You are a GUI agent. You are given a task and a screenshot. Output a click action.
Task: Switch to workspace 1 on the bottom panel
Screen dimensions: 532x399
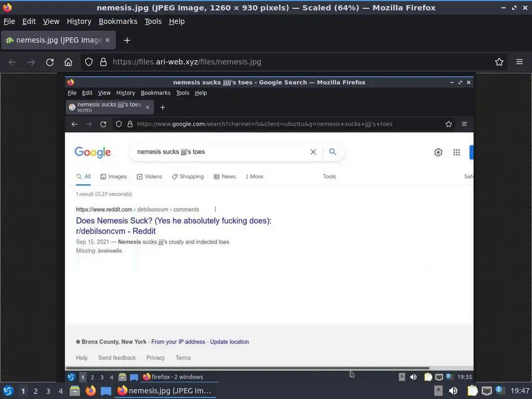[x=23, y=391]
